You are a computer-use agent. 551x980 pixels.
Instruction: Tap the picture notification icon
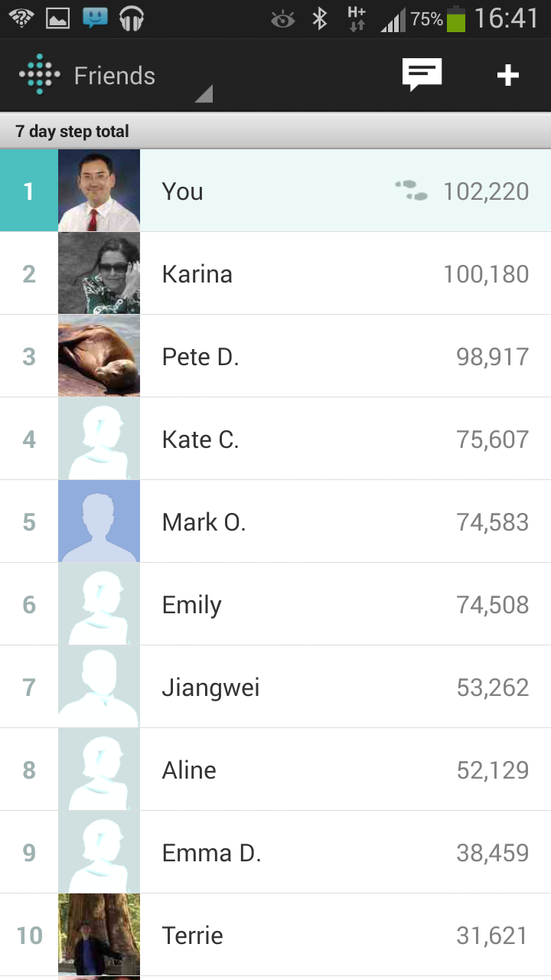[x=58, y=18]
